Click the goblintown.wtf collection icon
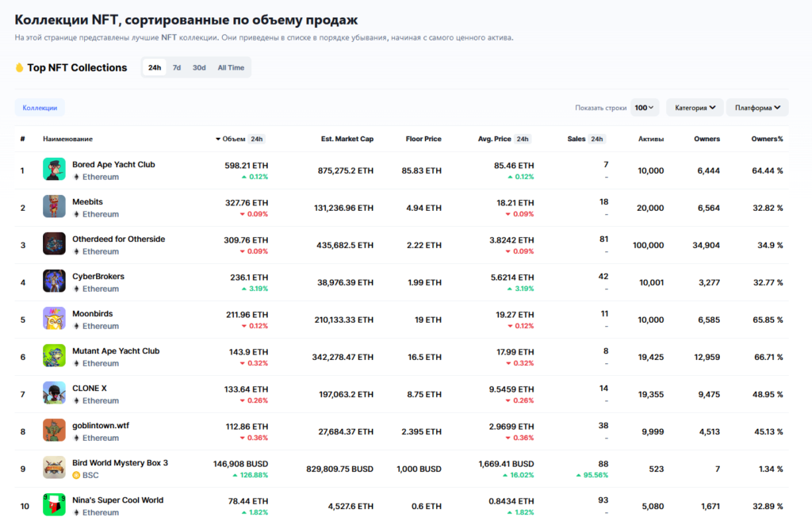812x517 pixels. pos(54,431)
